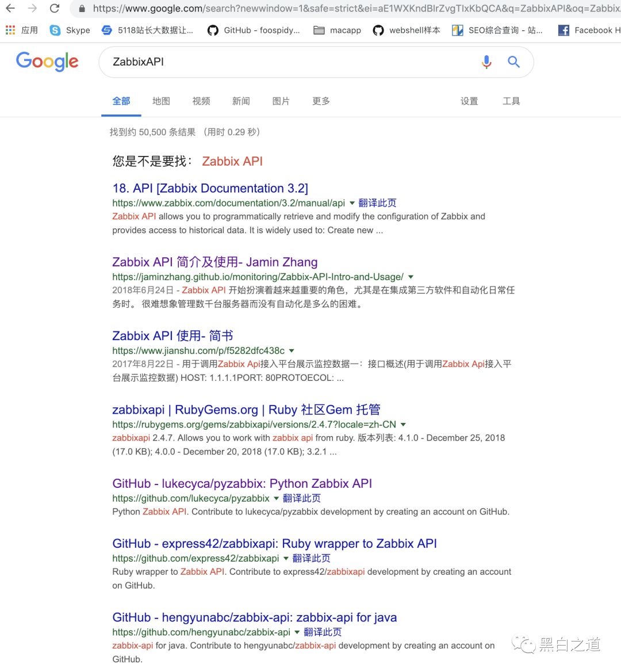Expand arrow next to github.com/hengyunabc/zabbix-api URL
This screenshot has height=672, width=621.
(297, 632)
